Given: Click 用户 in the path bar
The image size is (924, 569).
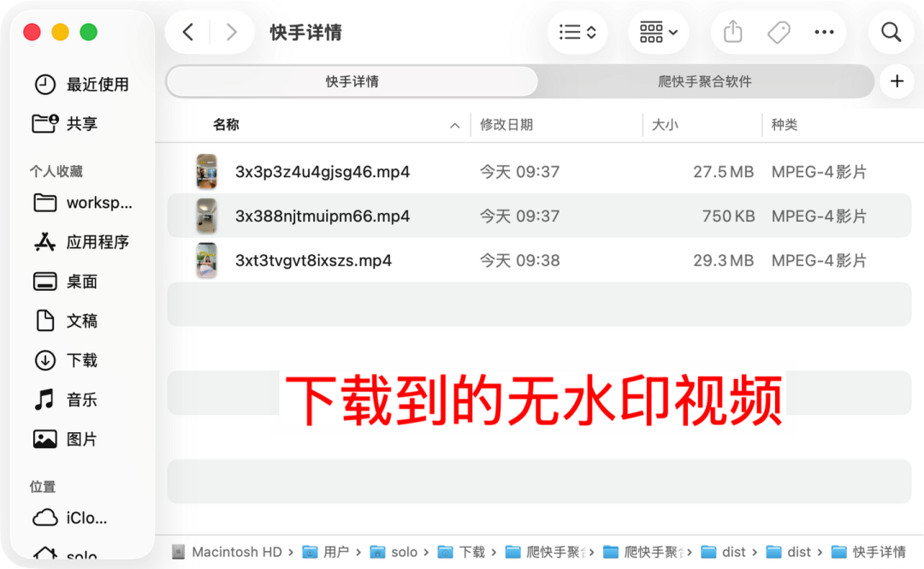Looking at the screenshot, I should click(336, 552).
